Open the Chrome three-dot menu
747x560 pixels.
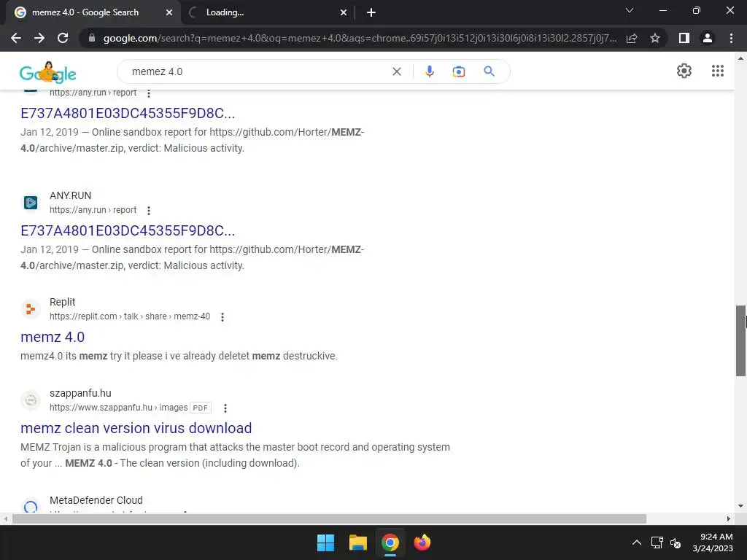pyautogui.click(x=731, y=38)
